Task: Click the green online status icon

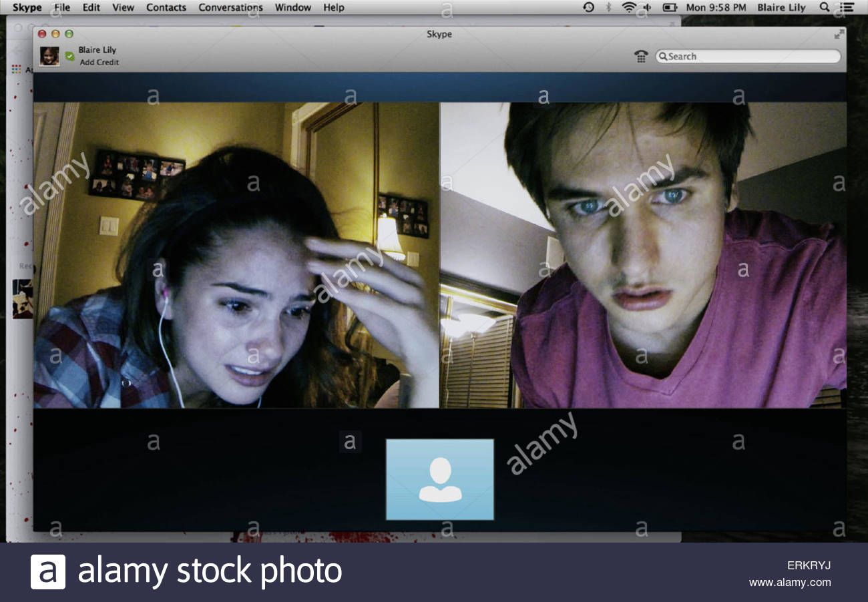Action: click(69, 56)
